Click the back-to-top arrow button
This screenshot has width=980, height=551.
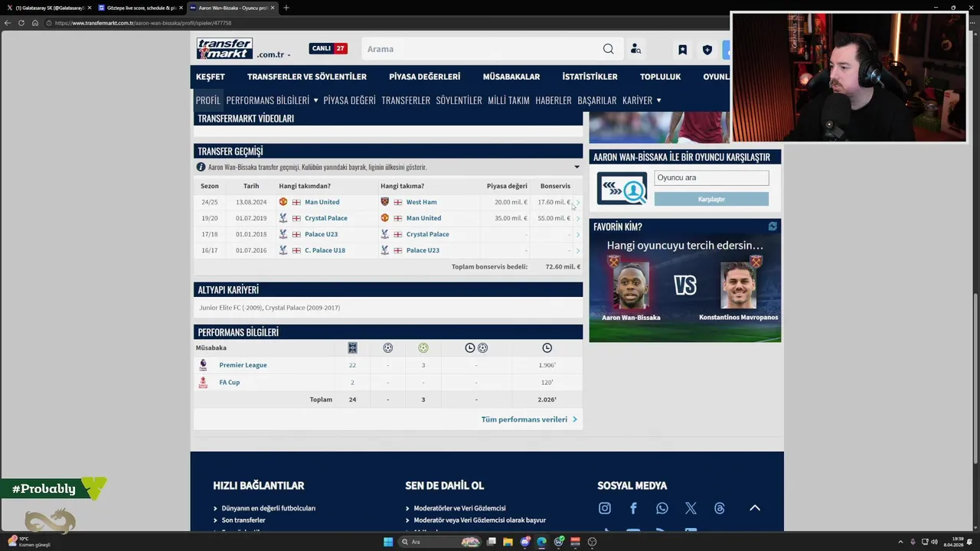(x=755, y=507)
